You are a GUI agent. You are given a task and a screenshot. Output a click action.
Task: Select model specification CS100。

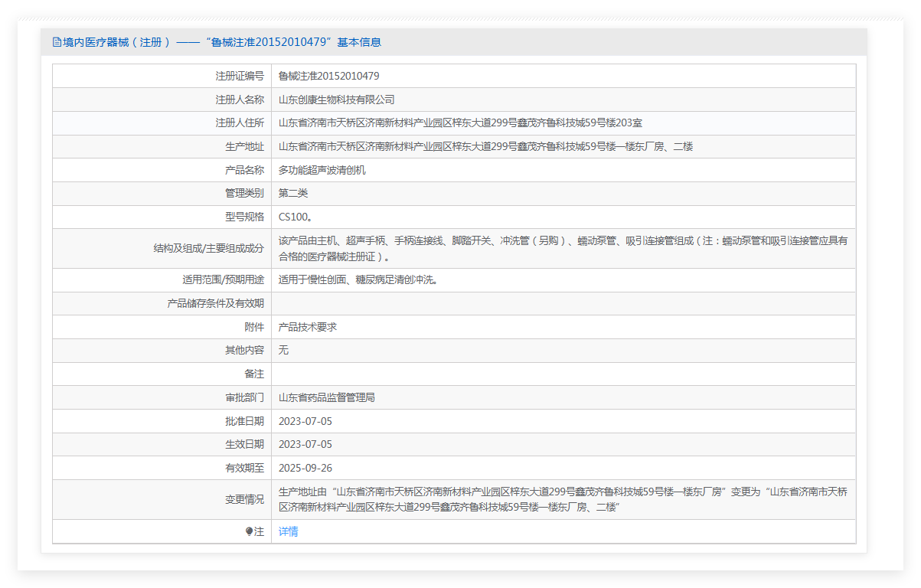(x=296, y=217)
